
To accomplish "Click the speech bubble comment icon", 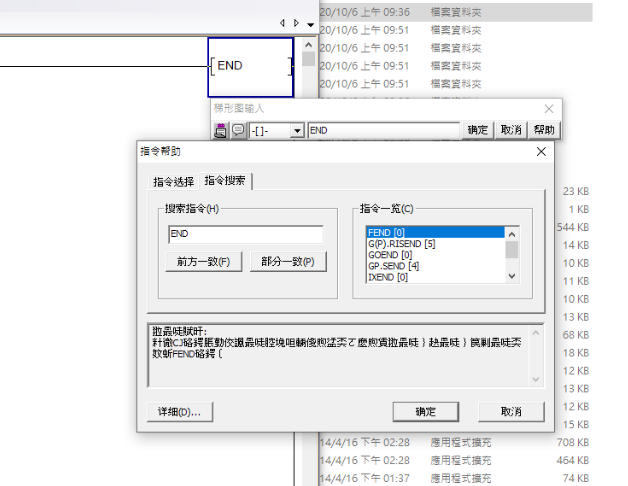I will coord(238,130).
